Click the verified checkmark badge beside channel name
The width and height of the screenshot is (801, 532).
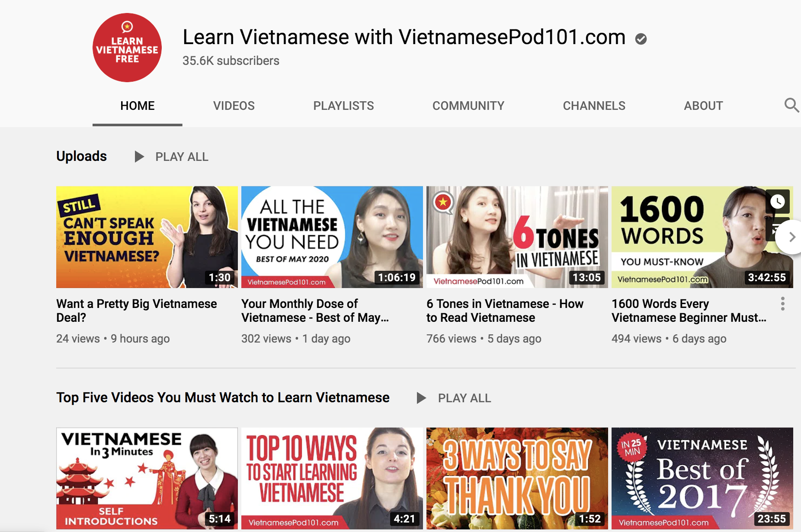[641, 39]
